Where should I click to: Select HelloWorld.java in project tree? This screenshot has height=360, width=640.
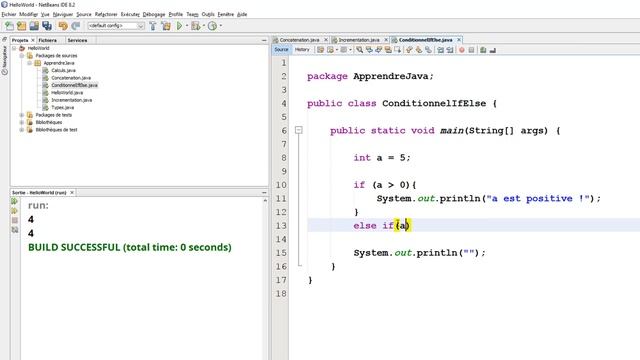[67, 93]
